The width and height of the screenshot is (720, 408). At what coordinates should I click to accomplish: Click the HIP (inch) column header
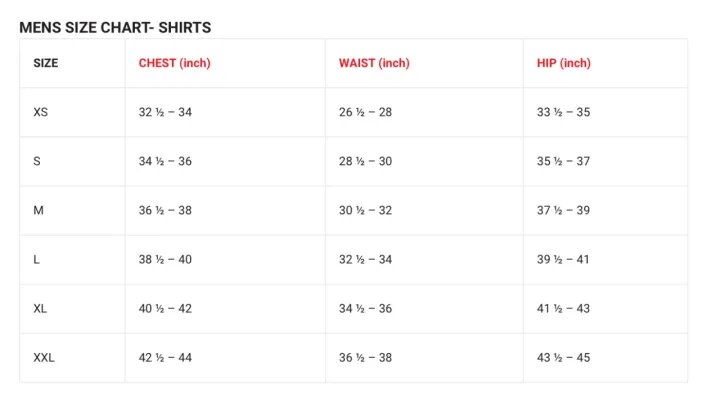564,63
